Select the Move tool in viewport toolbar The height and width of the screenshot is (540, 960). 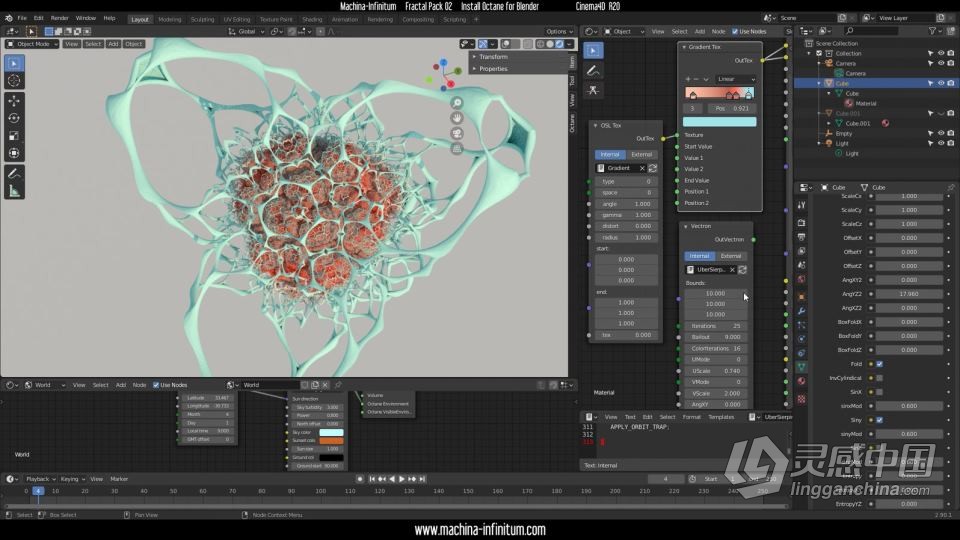tap(14, 100)
